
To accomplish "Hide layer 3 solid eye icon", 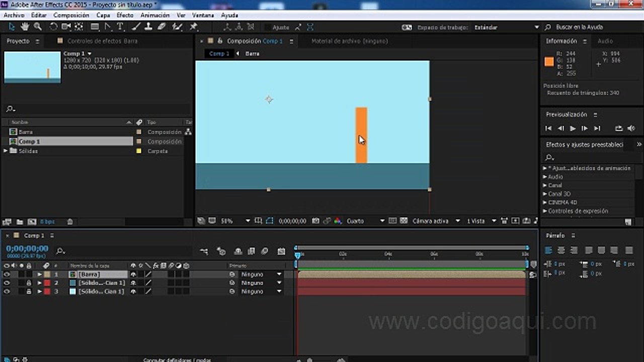I will point(7,292).
